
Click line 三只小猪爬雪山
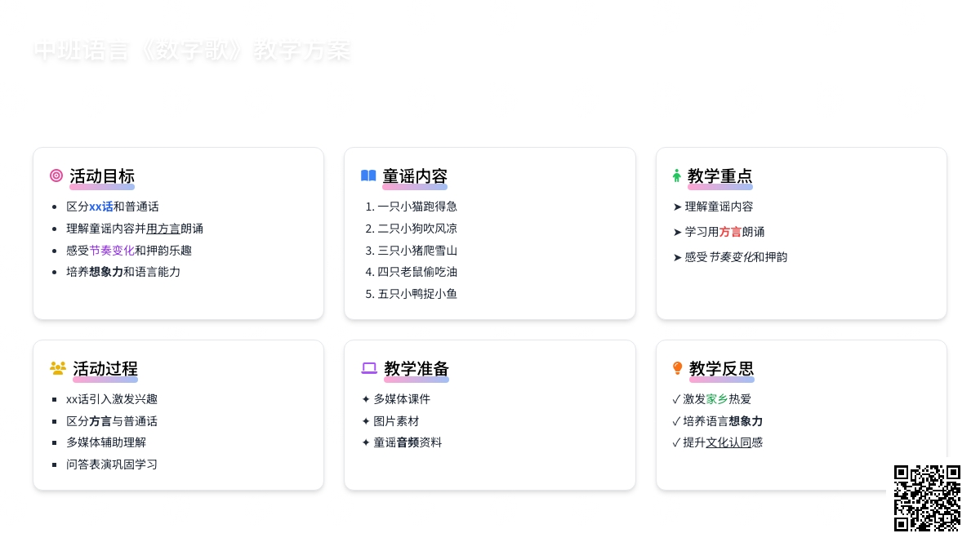pos(417,251)
